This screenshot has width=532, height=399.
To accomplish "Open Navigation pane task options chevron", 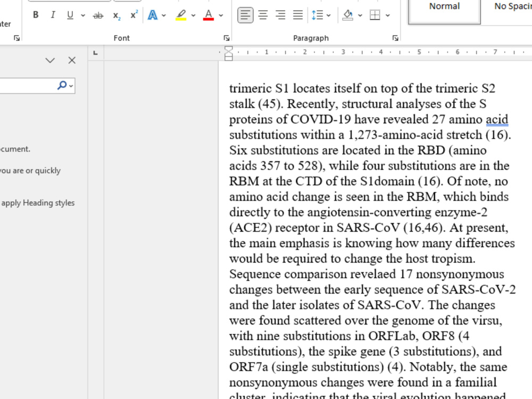I will [50, 61].
